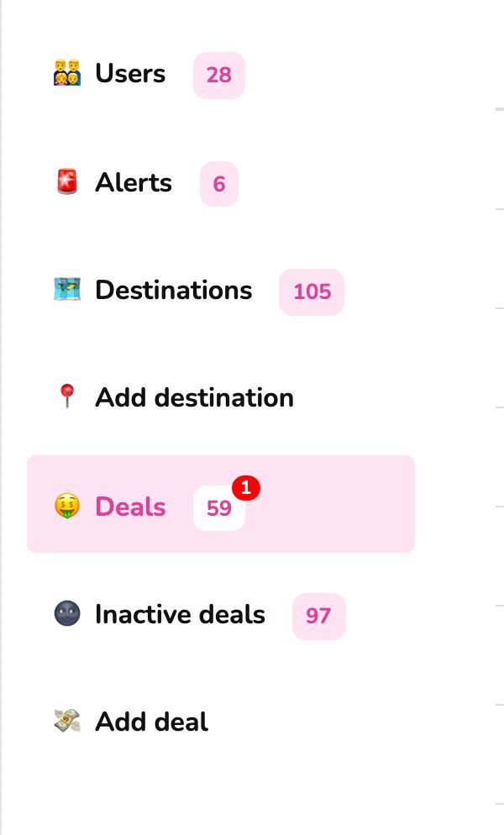Open the Inactive deals page
The width and height of the screenshot is (504, 835).
click(180, 614)
